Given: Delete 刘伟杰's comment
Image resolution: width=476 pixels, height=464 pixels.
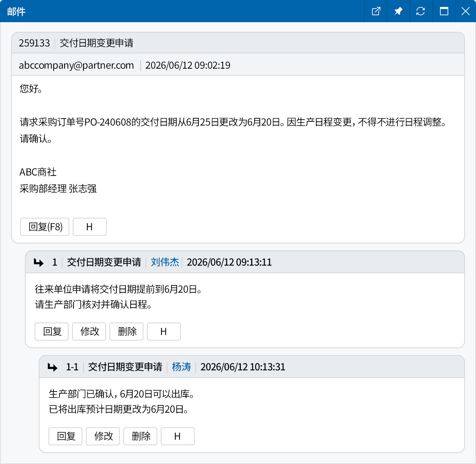Looking at the screenshot, I should (126, 332).
